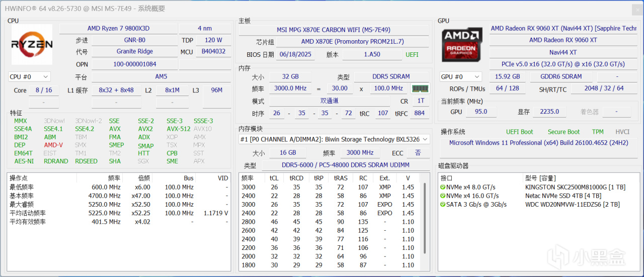The height and width of the screenshot is (277, 644).
Task: Click the MSI MPG X870E CARBON WIFI motherboard field
Action: 334,30
